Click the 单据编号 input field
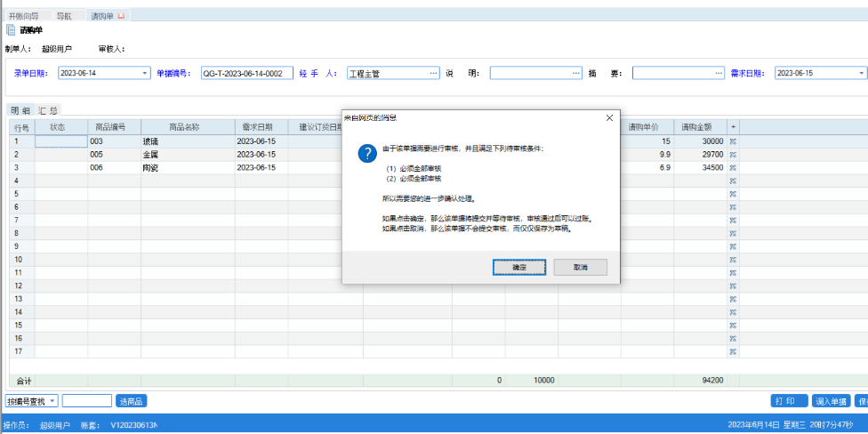Screen dimensions: 868x434 [246, 74]
